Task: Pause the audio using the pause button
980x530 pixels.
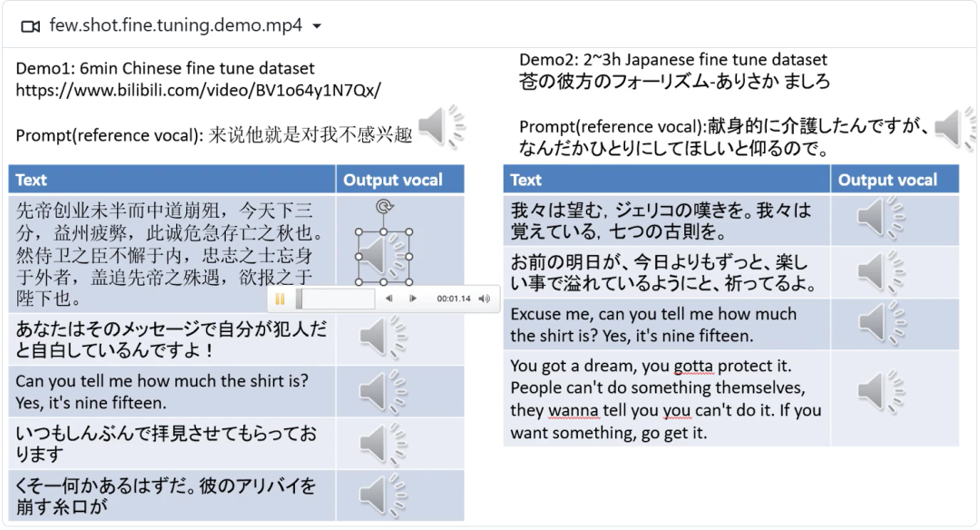Action: [279, 299]
